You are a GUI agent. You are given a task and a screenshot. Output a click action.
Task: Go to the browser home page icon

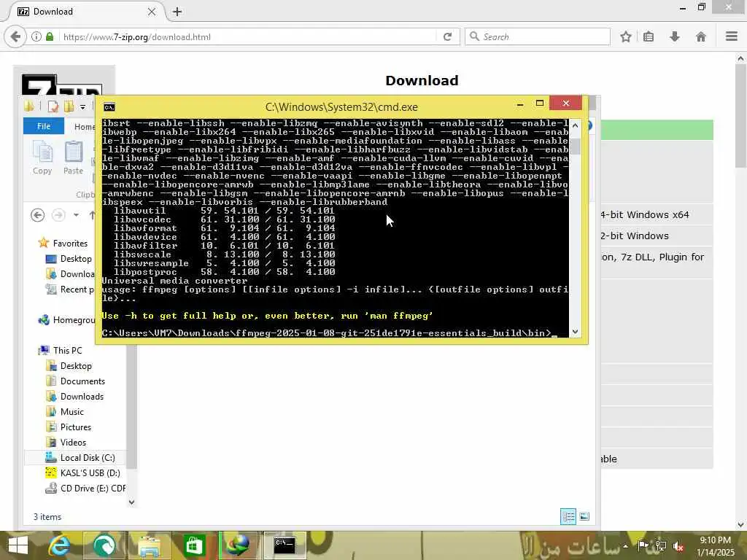[701, 36]
